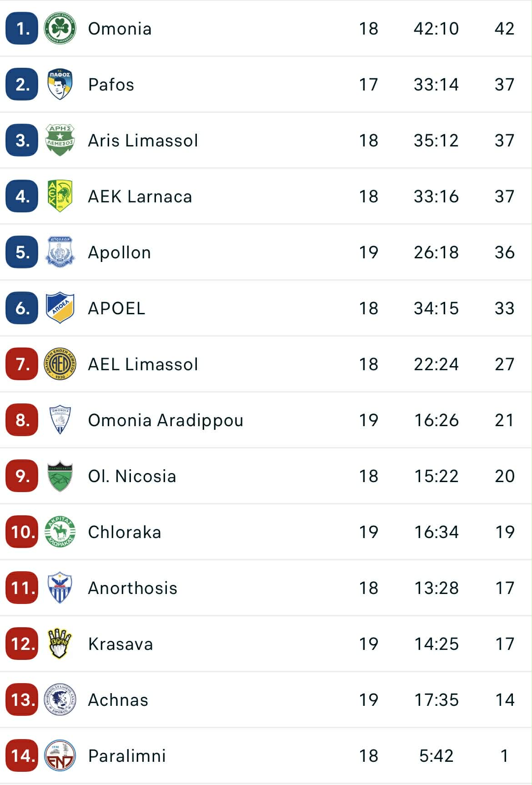Click the Chloraka horse logo
This screenshot has height=785, width=532.
[60, 532]
